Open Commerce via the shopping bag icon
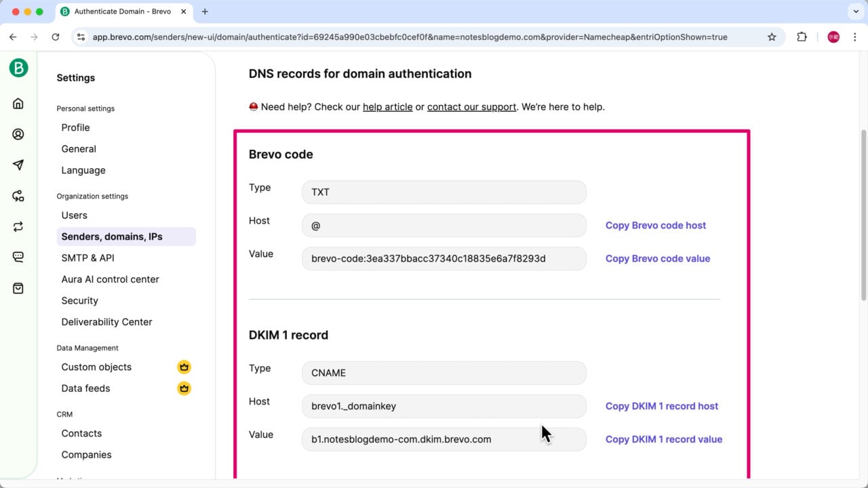The width and height of the screenshot is (868, 488). [x=18, y=287]
